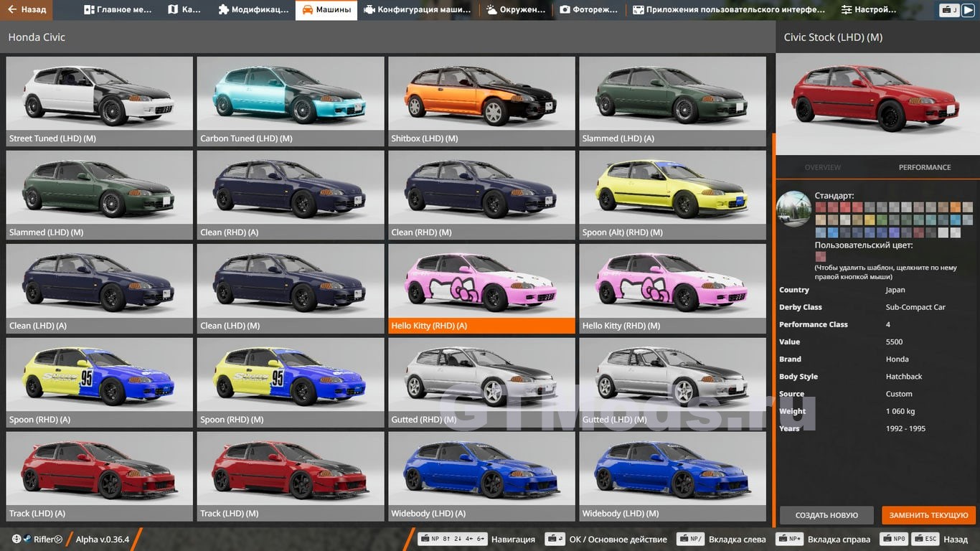Pick the orange standard color swatch
The height and width of the screenshot is (551, 980).
tap(955, 207)
